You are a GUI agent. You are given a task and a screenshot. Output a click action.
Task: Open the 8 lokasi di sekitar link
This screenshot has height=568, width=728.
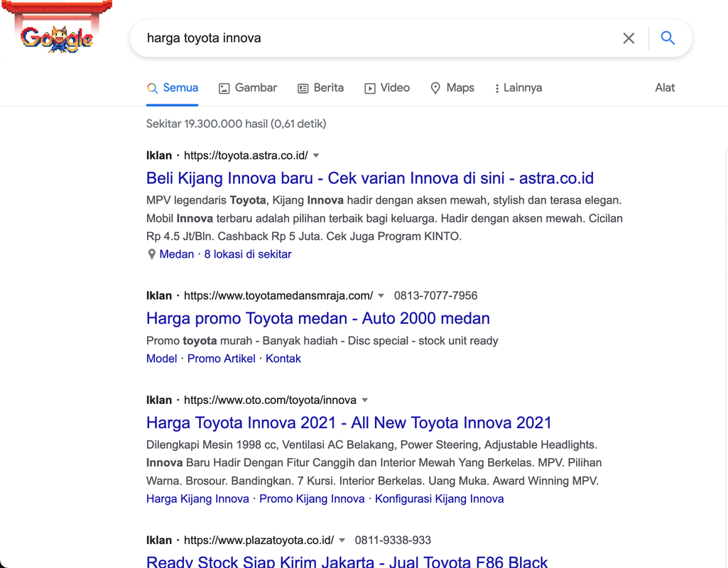pos(248,254)
